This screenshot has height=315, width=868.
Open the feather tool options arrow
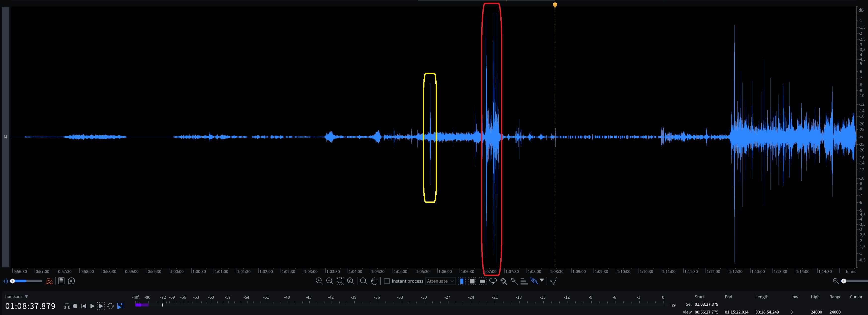(x=542, y=280)
